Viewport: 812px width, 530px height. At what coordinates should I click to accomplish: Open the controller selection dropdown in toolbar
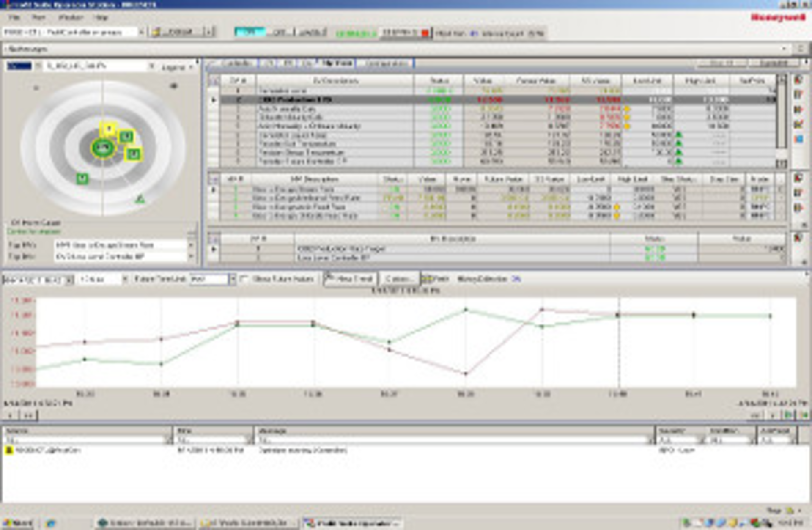[x=141, y=32]
